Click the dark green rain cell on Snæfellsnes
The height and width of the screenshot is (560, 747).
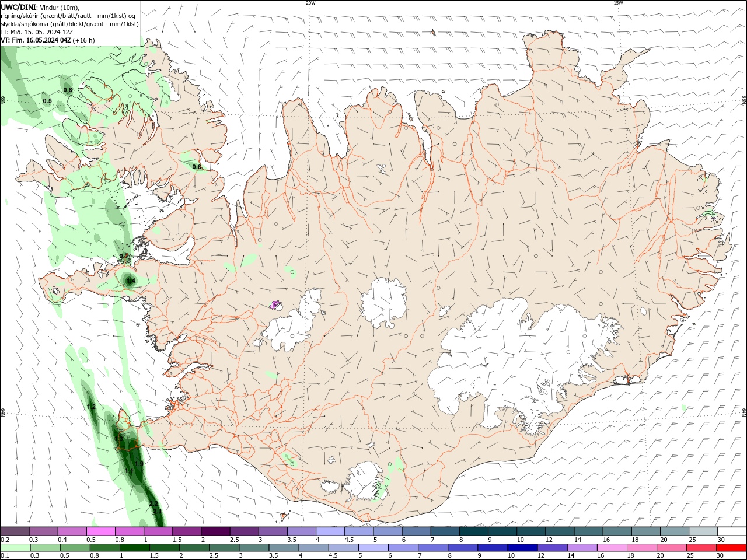[130, 280]
